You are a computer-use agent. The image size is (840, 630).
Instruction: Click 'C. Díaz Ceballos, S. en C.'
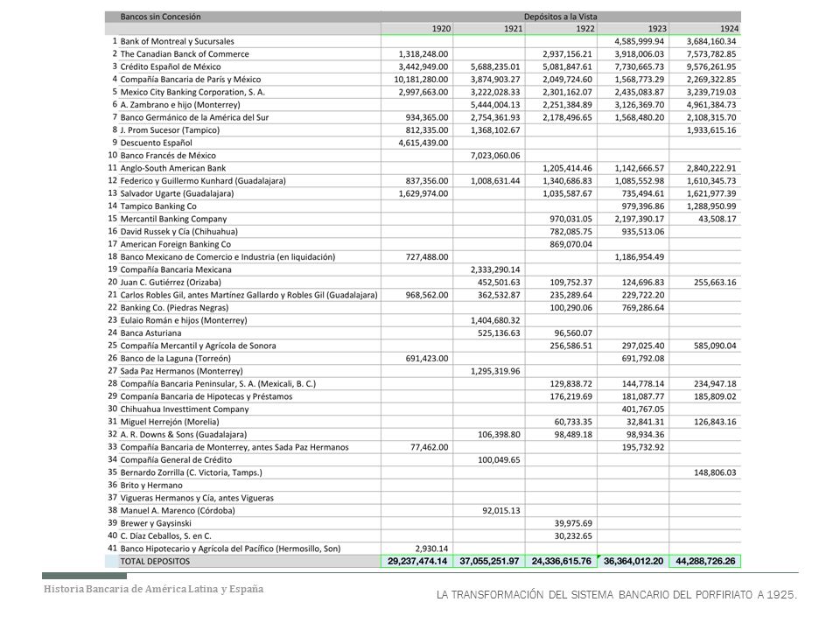(165, 535)
